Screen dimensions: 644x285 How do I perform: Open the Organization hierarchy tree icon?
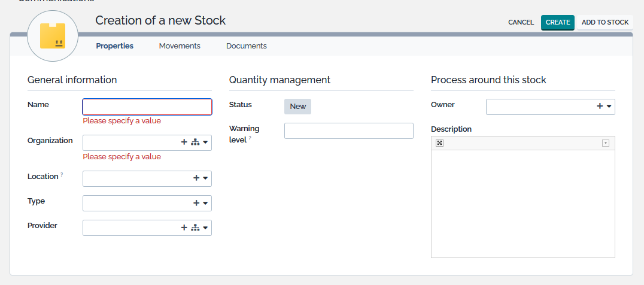tap(195, 142)
